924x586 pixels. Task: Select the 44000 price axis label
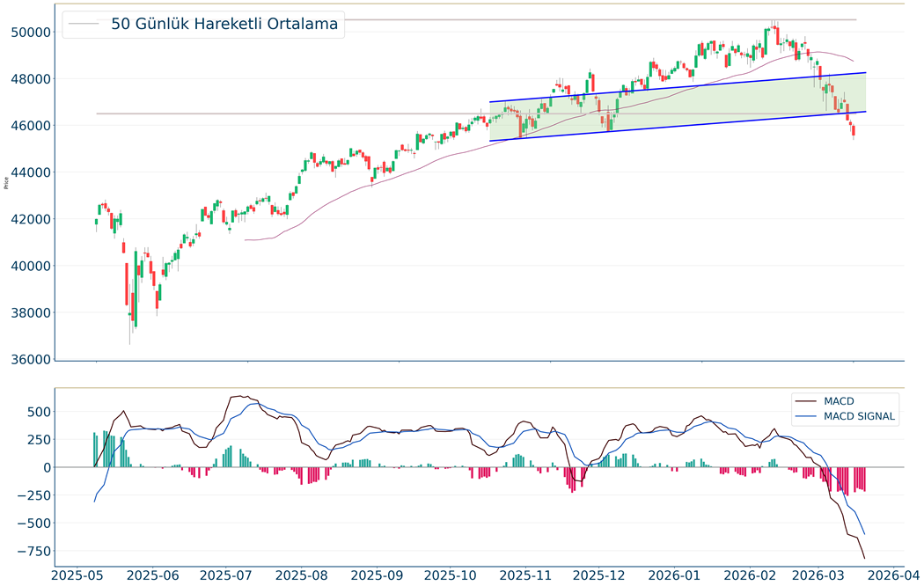(x=29, y=172)
